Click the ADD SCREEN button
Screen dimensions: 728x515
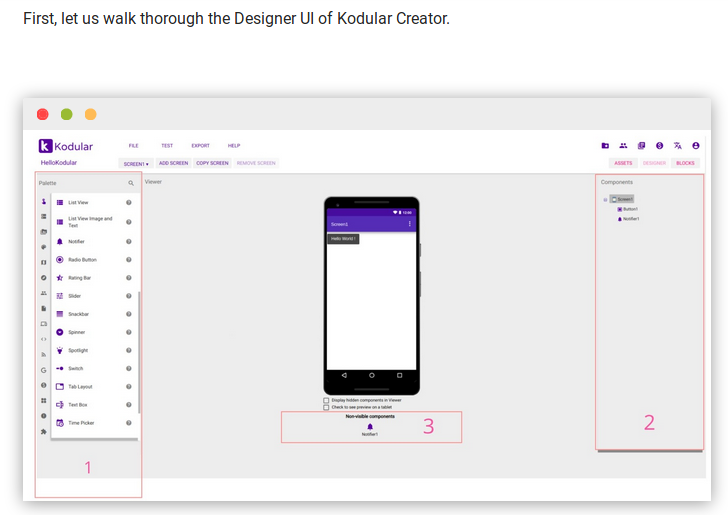click(173, 163)
